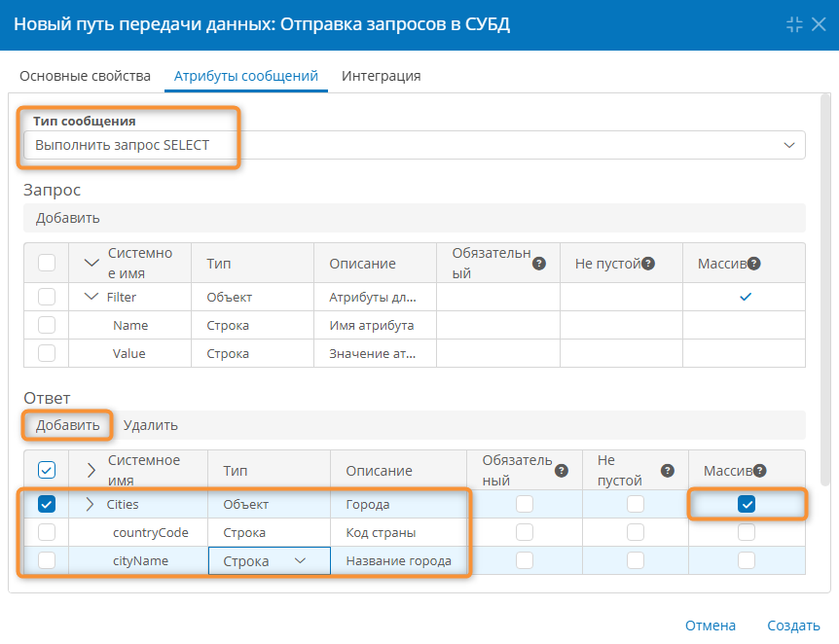
Task: Click the Города description cell
Action: pyautogui.click(x=399, y=504)
